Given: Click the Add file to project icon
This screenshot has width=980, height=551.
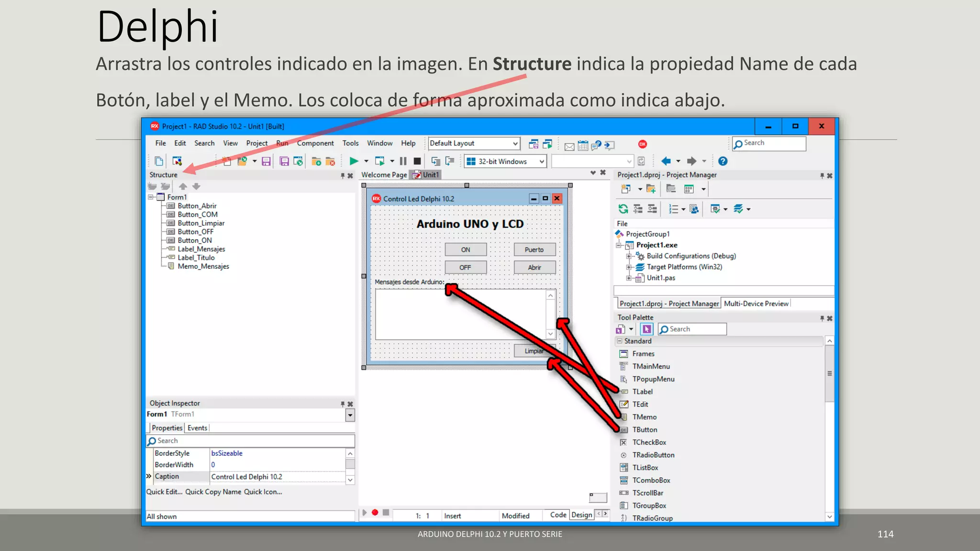Looking at the screenshot, I should click(x=316, y=161).
